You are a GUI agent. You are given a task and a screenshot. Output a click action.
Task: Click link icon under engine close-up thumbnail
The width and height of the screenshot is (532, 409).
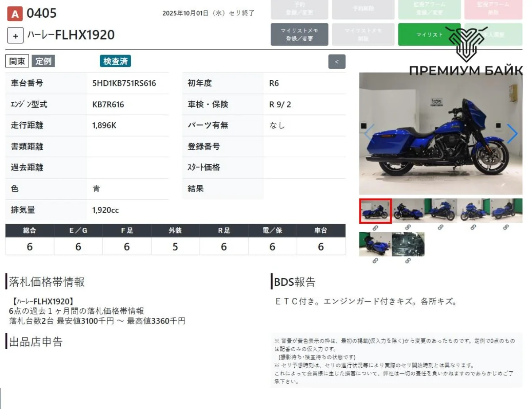(408, 261)
